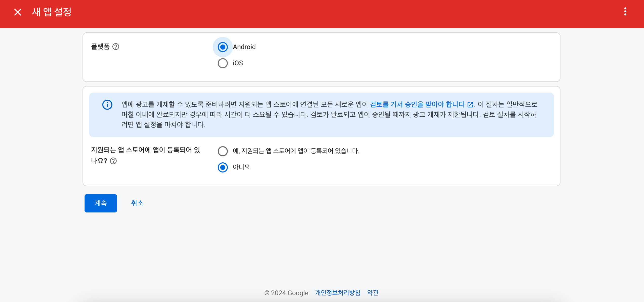Click the help icon after 나요?
Viewport: 644px width, 302px height.
(113, 161)
